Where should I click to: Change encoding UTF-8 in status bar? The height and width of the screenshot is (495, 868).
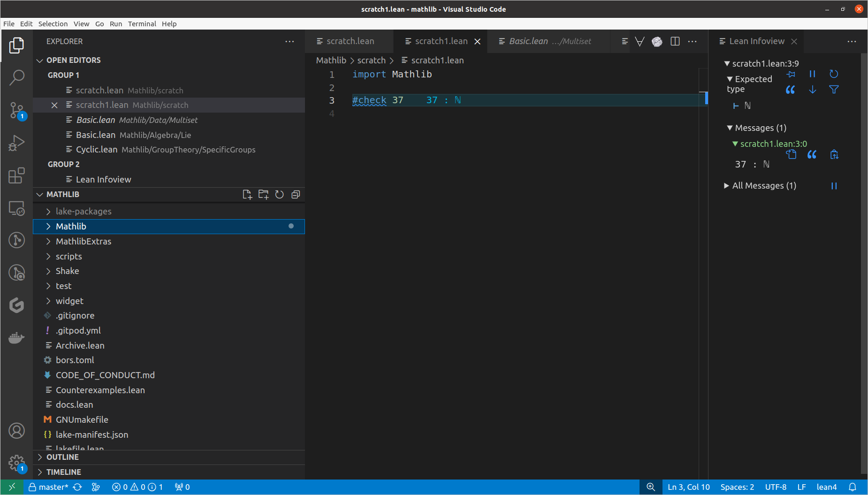point(776,487)
